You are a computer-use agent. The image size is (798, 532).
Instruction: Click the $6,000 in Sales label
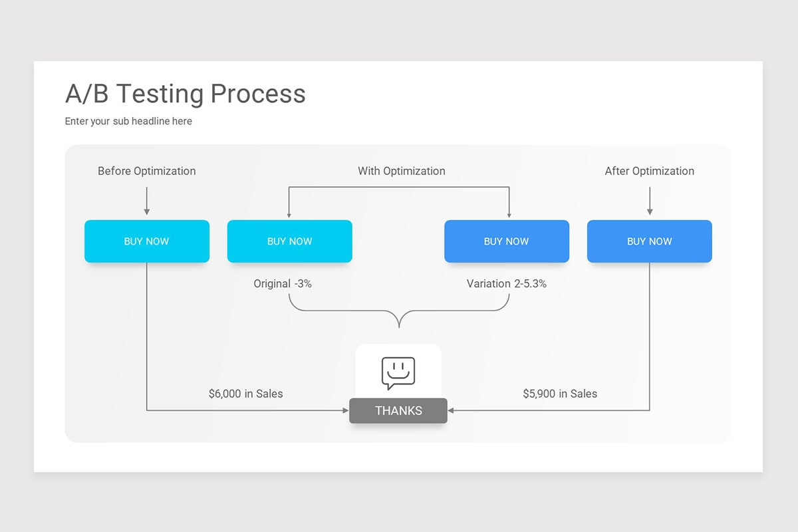click(x=245, y=394)
